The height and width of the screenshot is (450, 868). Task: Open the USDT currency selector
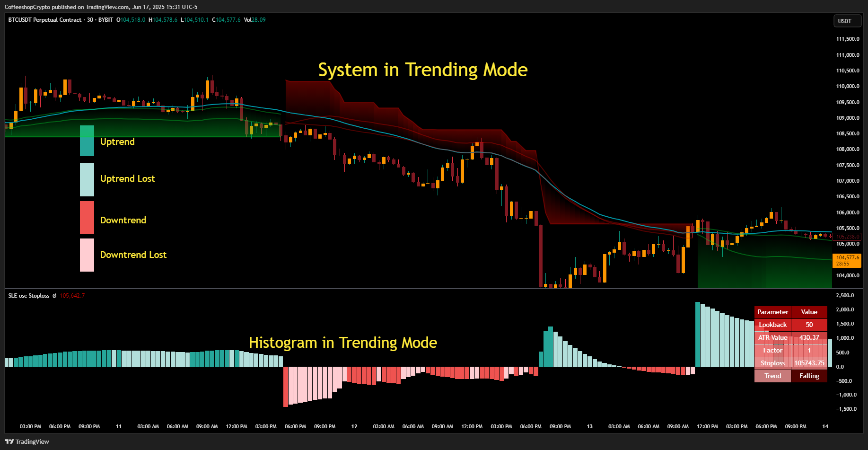(847, 21)
